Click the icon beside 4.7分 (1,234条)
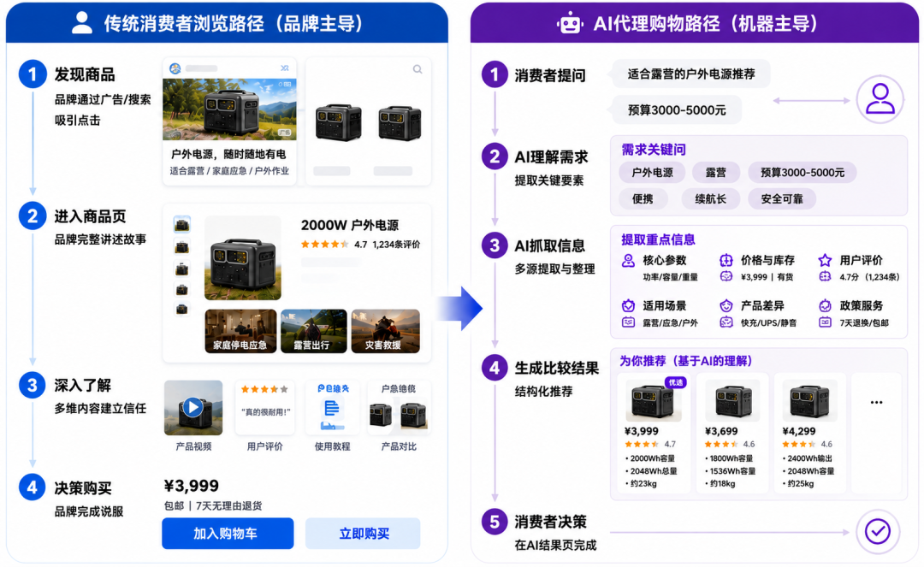The width and height of the screenshot is (924, 567). (825, 277)
